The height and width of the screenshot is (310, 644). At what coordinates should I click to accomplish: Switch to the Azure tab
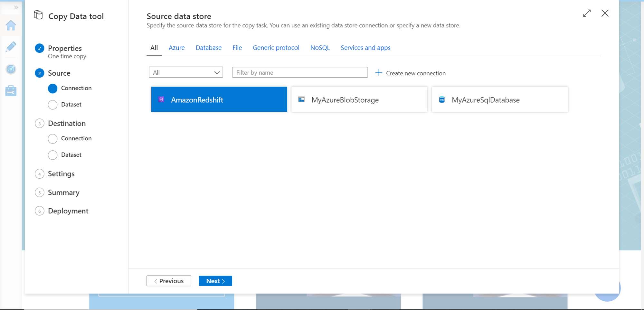177,48
